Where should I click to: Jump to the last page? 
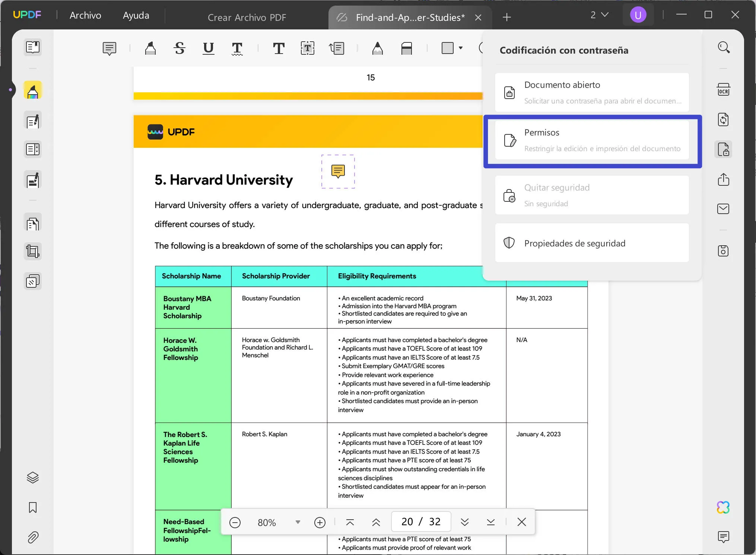pos(491,522)
